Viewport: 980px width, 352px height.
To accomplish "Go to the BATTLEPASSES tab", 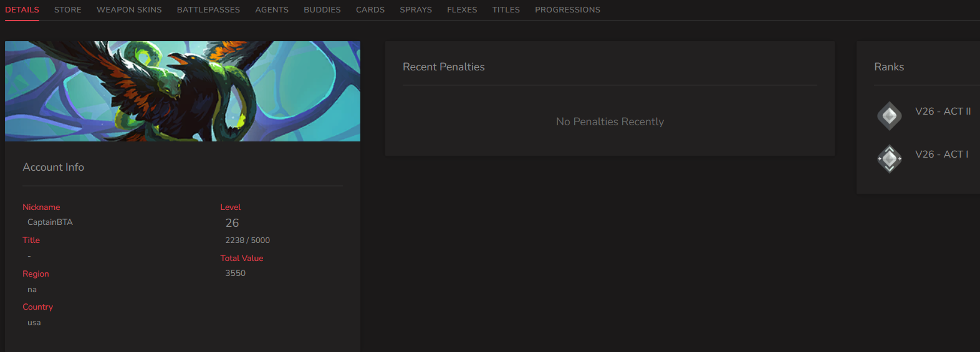I will coord(208,10).
